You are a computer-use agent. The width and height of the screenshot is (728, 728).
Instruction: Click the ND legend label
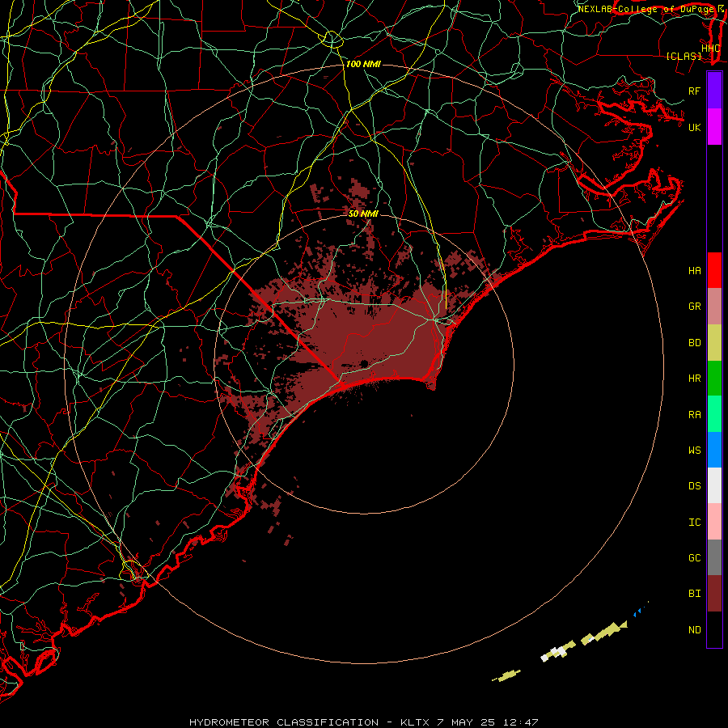[x=695, y=630]
